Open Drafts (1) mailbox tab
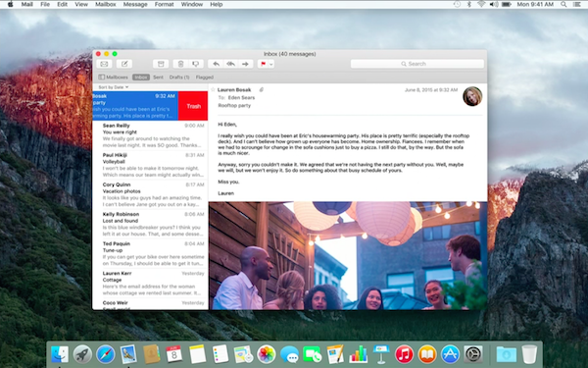 179,77
